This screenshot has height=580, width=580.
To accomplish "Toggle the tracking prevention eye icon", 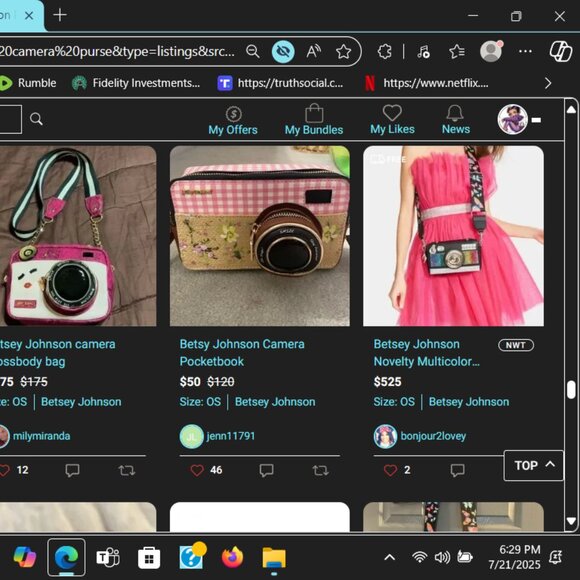I will [283, 51].
